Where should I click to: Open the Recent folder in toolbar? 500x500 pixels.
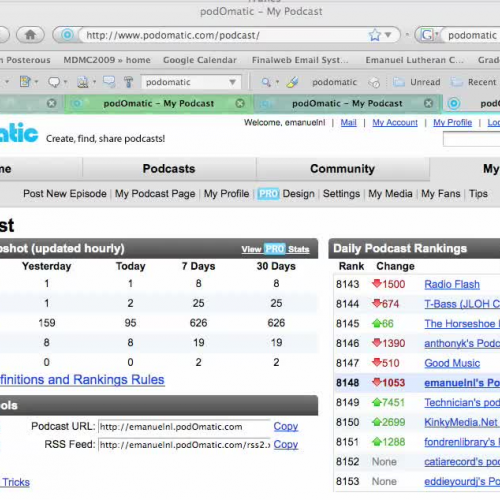(x=473, y=82)
